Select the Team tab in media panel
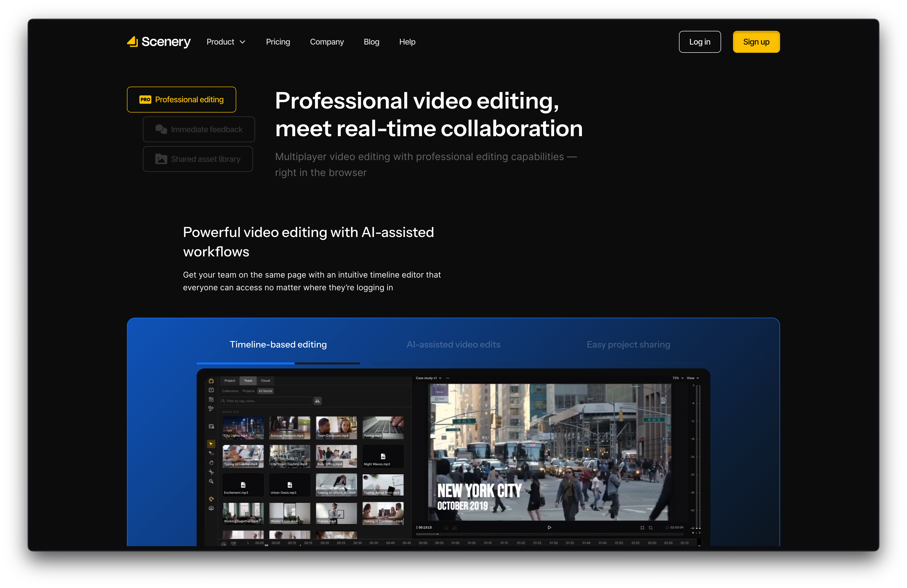This screenshot has height=588, width=907. tap(248, 381)
